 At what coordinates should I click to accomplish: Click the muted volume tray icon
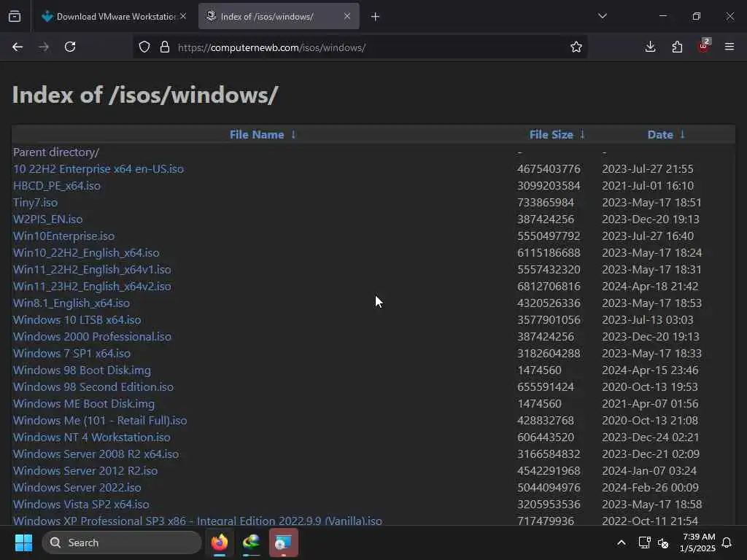[x=663, y=542]
